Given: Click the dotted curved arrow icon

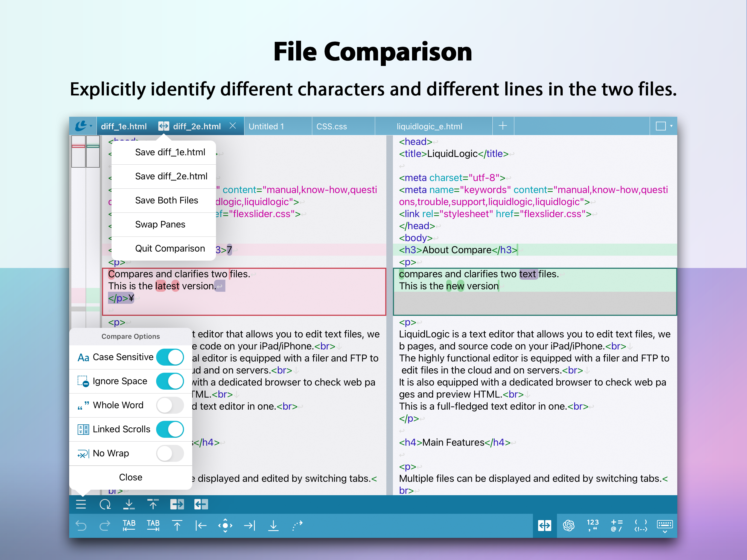Looking at the screenshot, I should click(297, 525).
